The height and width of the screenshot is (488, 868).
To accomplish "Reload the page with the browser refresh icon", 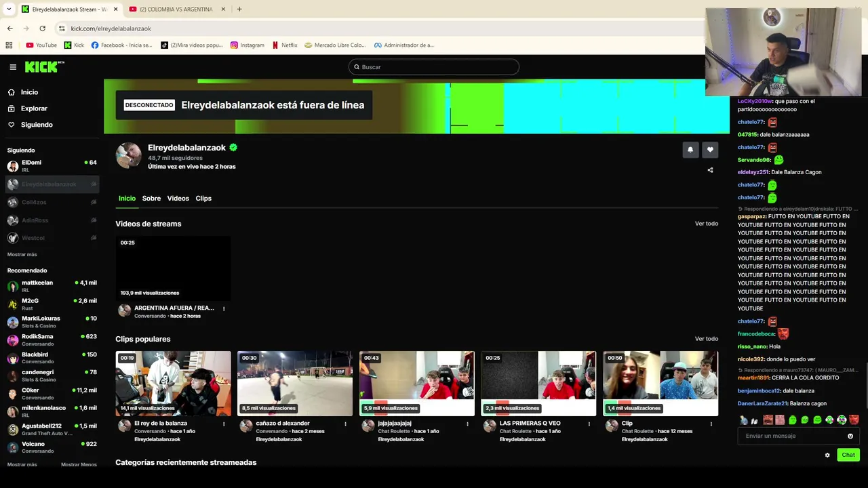I will (x=42, y=28).
